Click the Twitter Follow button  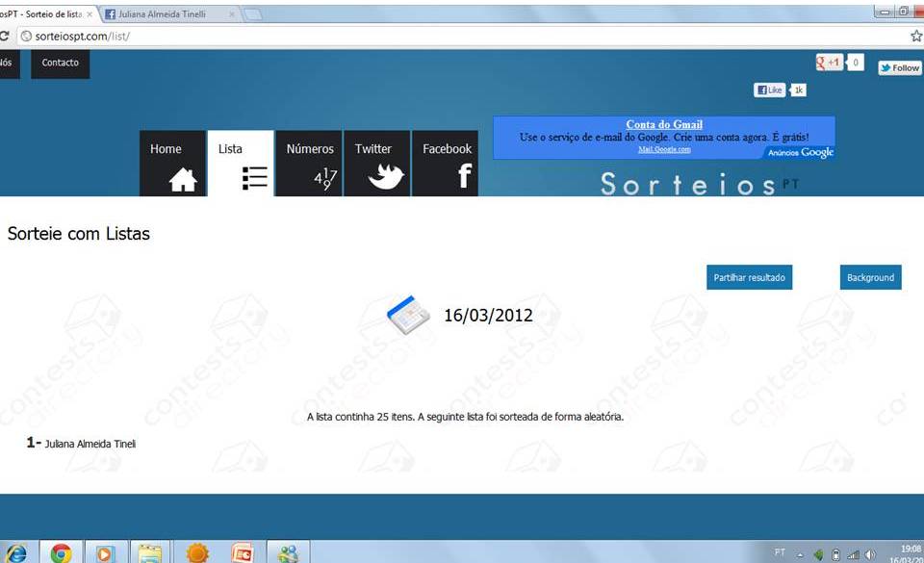click(x=900, y=68)
